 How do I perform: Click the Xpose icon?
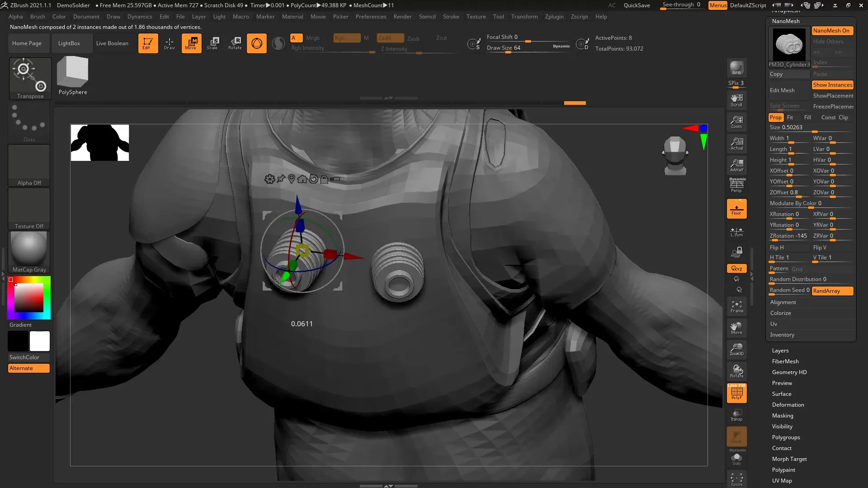click(736, 479)
